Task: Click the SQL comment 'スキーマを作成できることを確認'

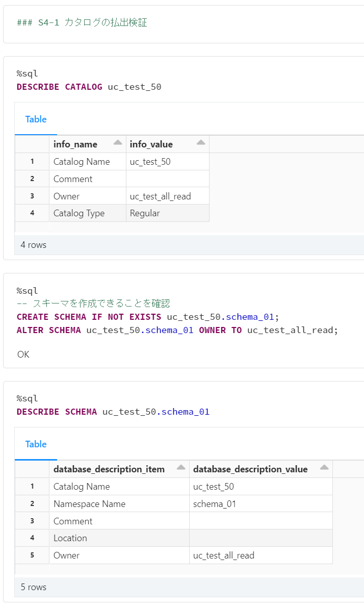Action: point(101,303)
